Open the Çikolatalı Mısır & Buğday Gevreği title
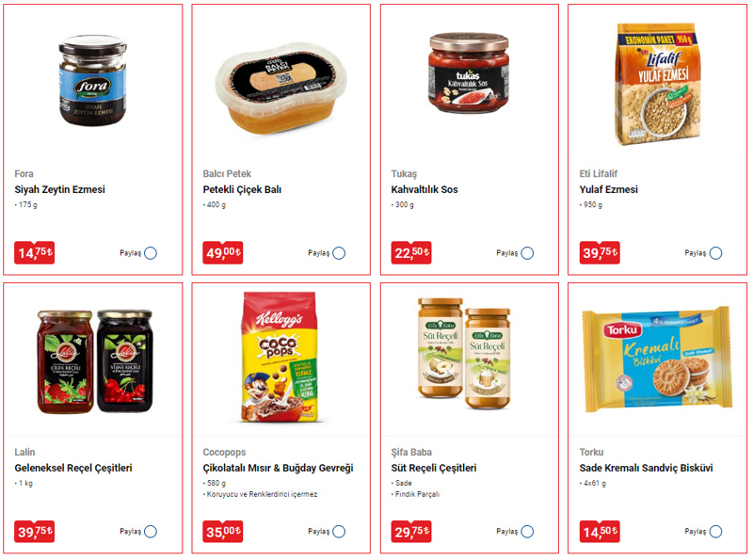 coord(278,468)
